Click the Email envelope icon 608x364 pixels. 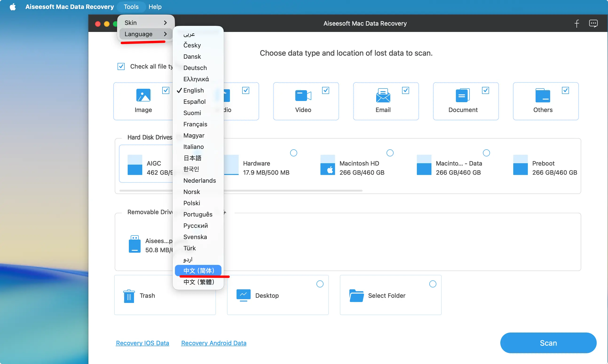383,95
